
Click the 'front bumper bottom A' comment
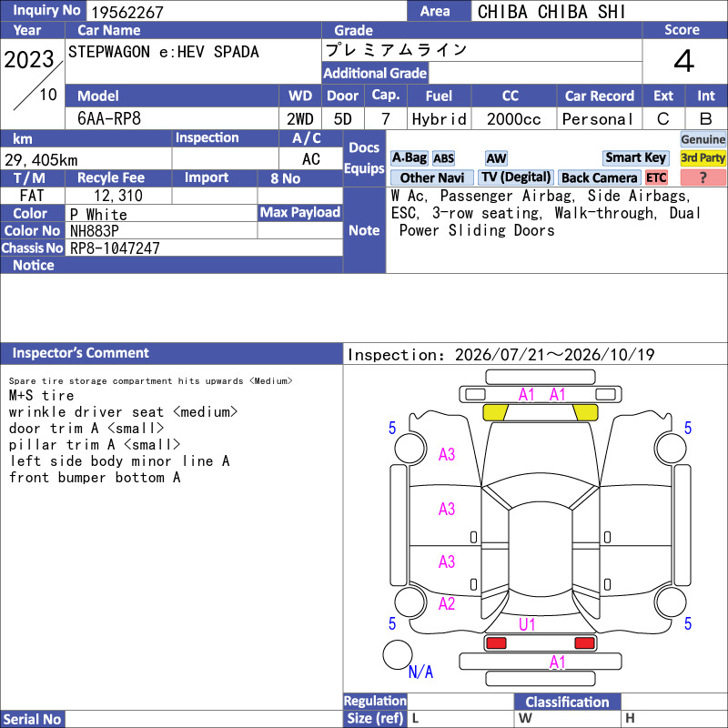tap(95, 477)
